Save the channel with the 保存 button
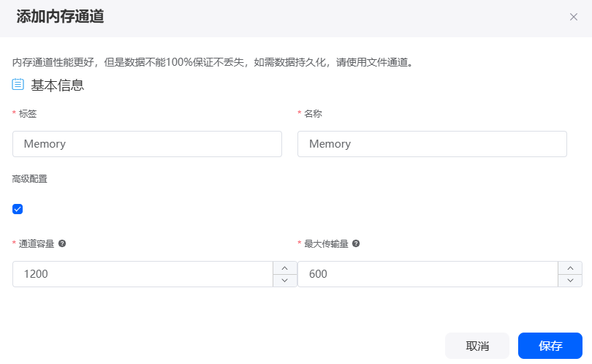The image size is (592, 364). pyautogui.click(x=550, y=346)
